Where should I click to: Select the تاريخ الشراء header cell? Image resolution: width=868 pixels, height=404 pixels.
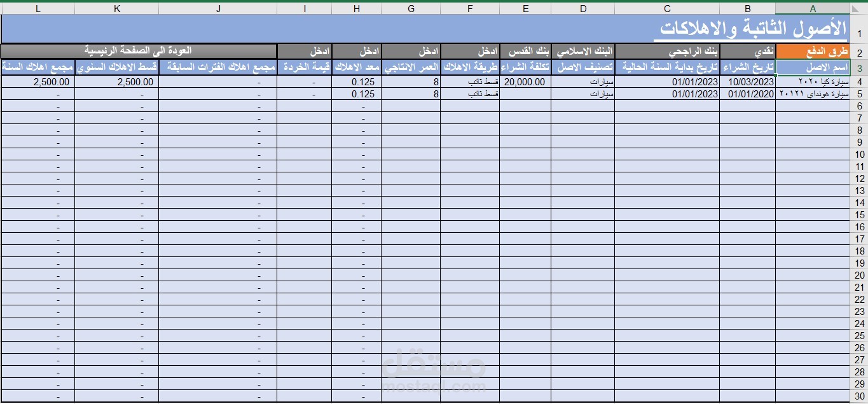tap(747, 67)
